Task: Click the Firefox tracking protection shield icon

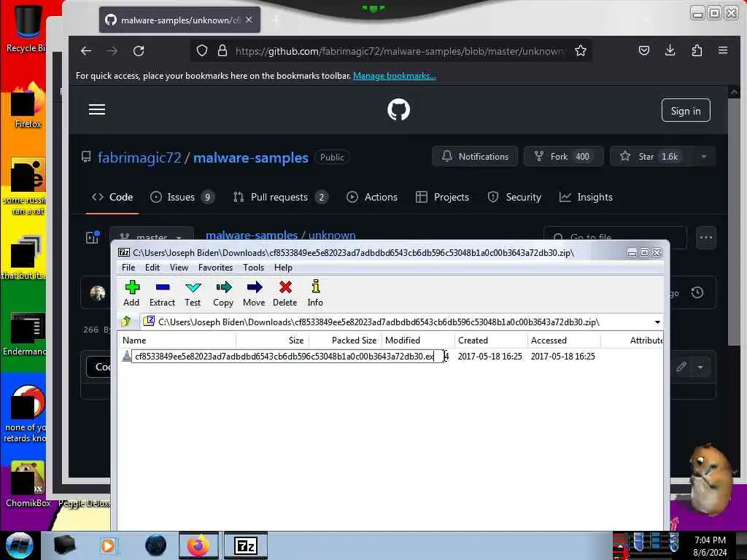Action: click(202, 51)
